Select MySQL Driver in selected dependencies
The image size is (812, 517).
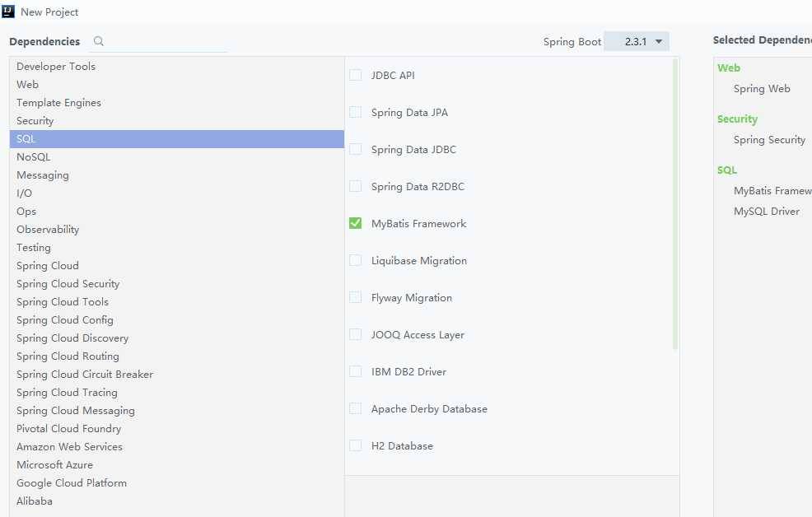pyautogui.click(x=766, y=211)
